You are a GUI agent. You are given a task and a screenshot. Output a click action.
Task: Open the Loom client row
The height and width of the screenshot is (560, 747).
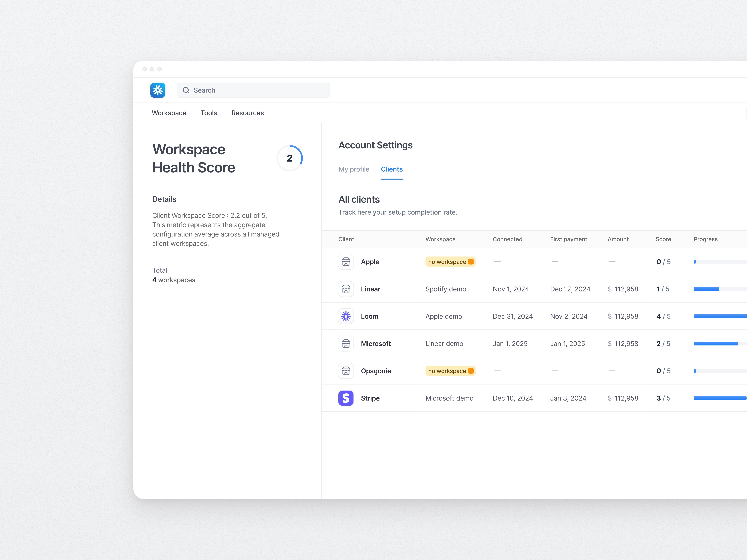534,316
